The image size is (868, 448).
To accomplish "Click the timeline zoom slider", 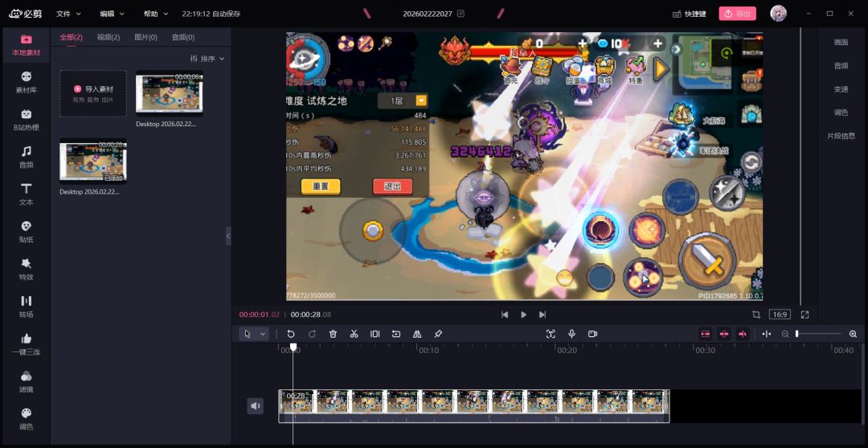I will [x=818, y=334].
